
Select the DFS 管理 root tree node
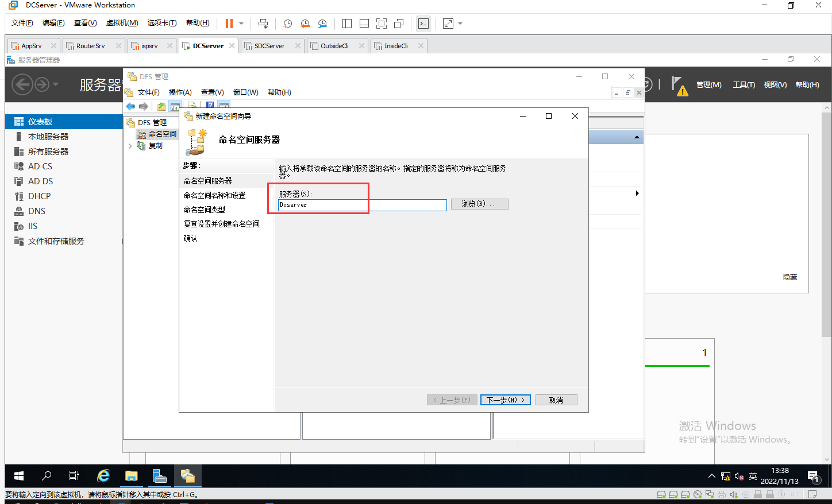click(x=152, y=122)
